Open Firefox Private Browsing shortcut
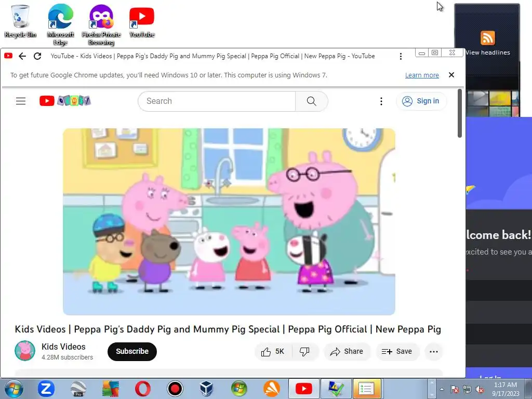This screenshot has height=399, width=532. pyautogui.click(x=101, y=24)
